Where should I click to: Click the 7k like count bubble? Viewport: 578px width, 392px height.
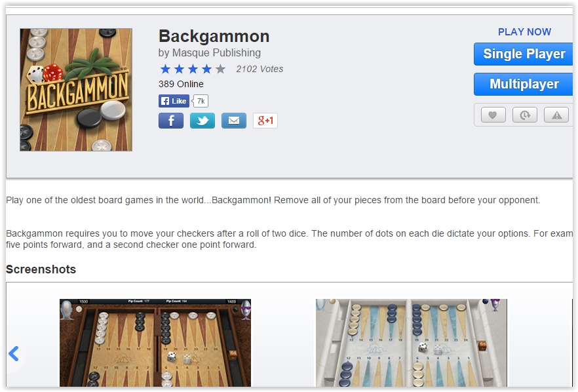(201, 101)
